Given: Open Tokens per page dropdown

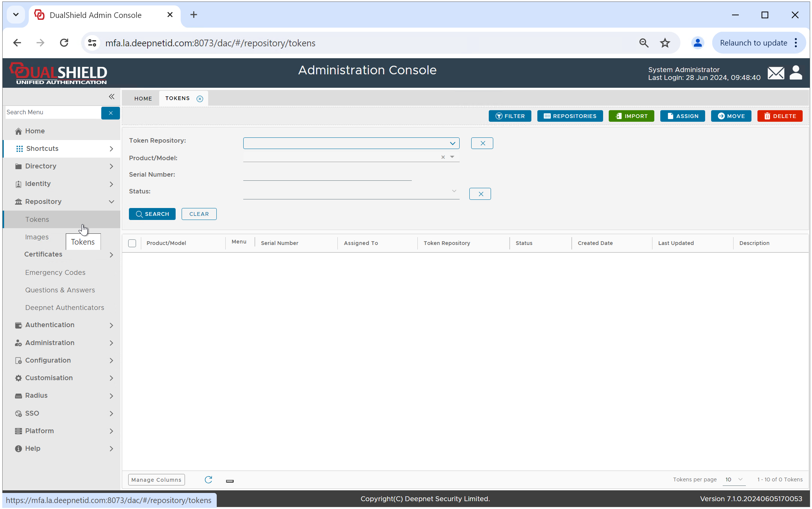Looking at the screenshot, I should coord(734,480).
